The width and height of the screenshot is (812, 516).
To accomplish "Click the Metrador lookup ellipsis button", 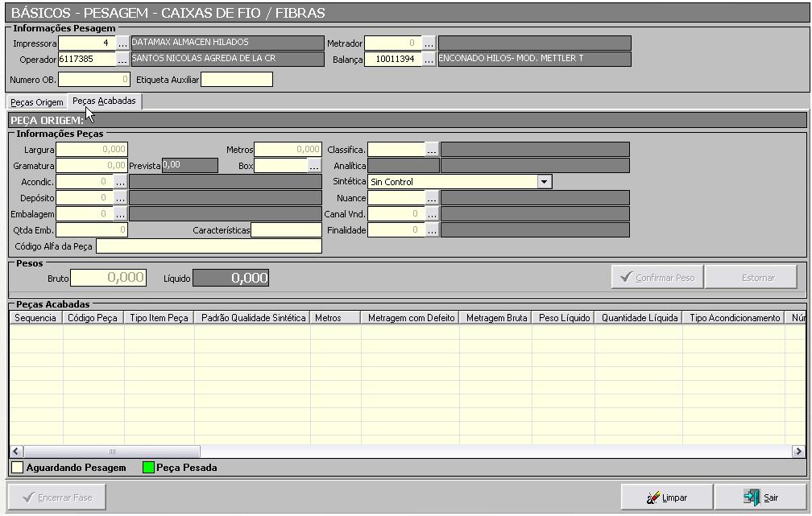I will click(429, 43).
